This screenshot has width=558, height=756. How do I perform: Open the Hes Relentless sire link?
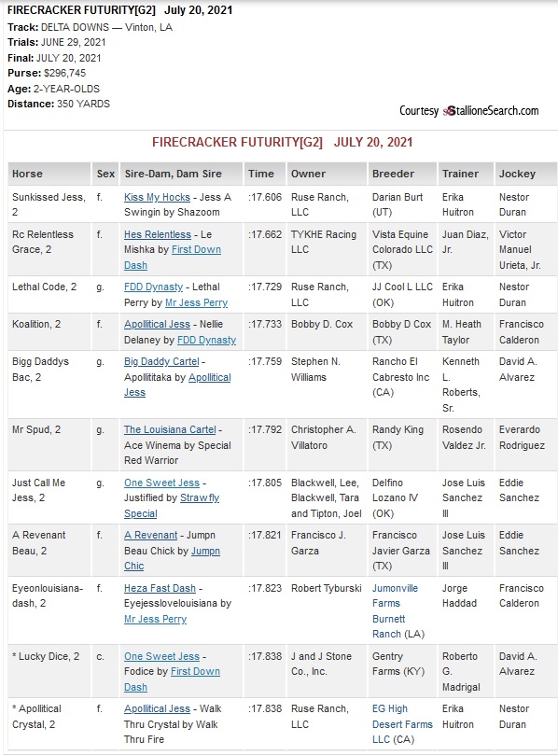158,235
